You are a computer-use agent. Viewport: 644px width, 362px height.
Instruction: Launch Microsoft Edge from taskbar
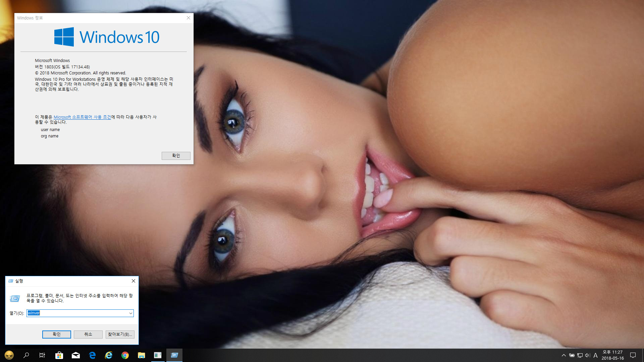pyautogui.click(x=92, y=355)
